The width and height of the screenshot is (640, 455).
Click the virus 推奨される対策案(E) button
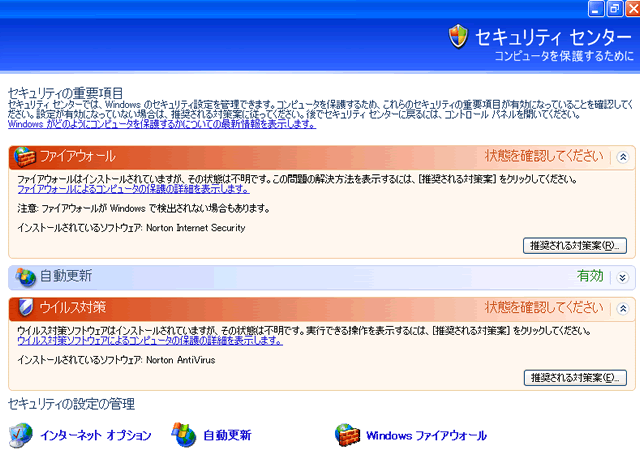pos(575,378)
